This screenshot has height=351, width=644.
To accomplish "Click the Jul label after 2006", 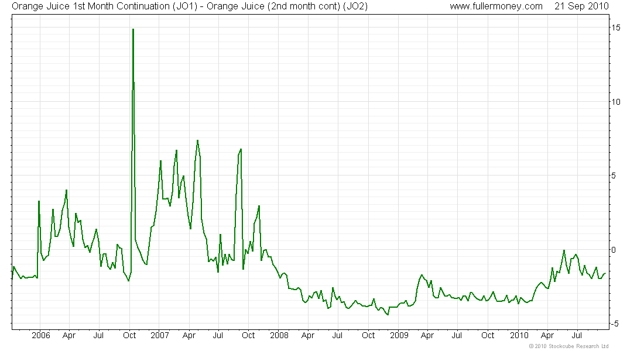I will pos(98,335).
